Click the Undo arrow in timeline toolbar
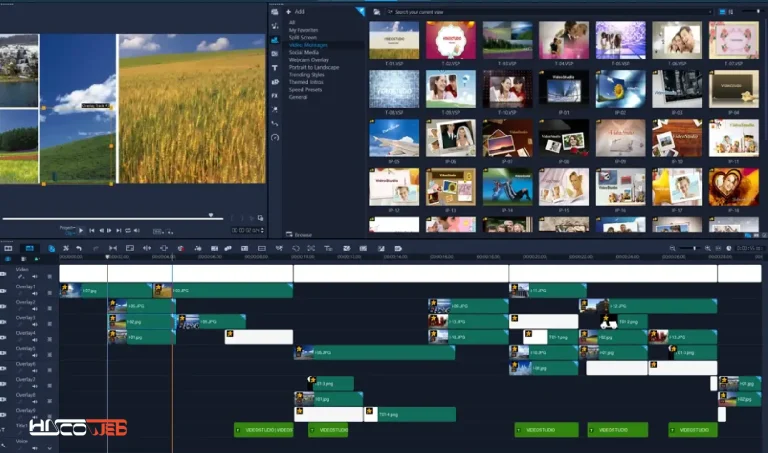This screenshot has width=768, height=453. pos(79,249)
